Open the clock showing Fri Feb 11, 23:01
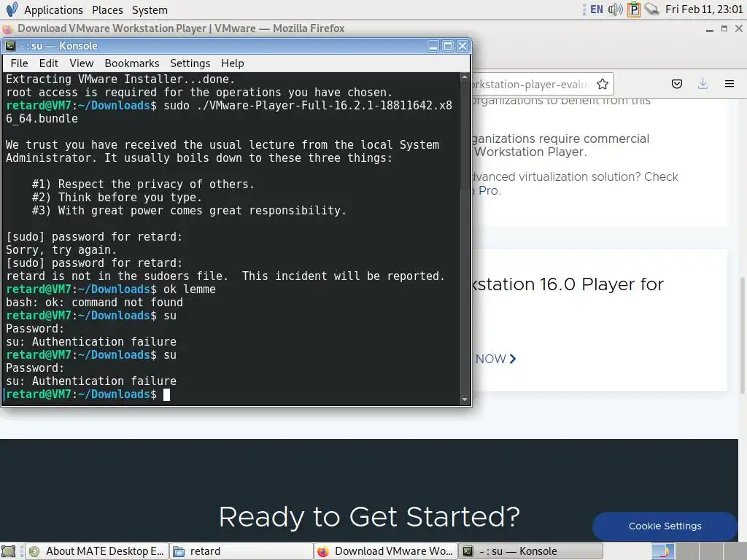Screen dimensions: 747x560 point(704,9)
